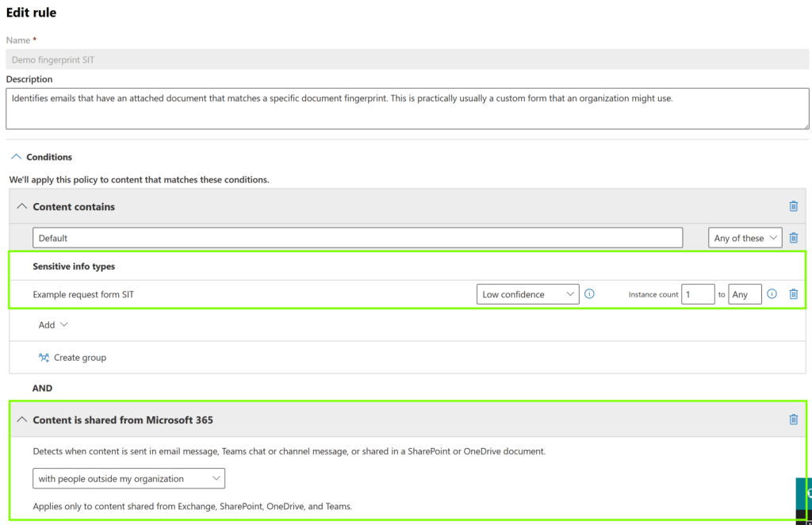
Task: Collapse Content is shared from Microsoft 365
Action: pos(22,420)
